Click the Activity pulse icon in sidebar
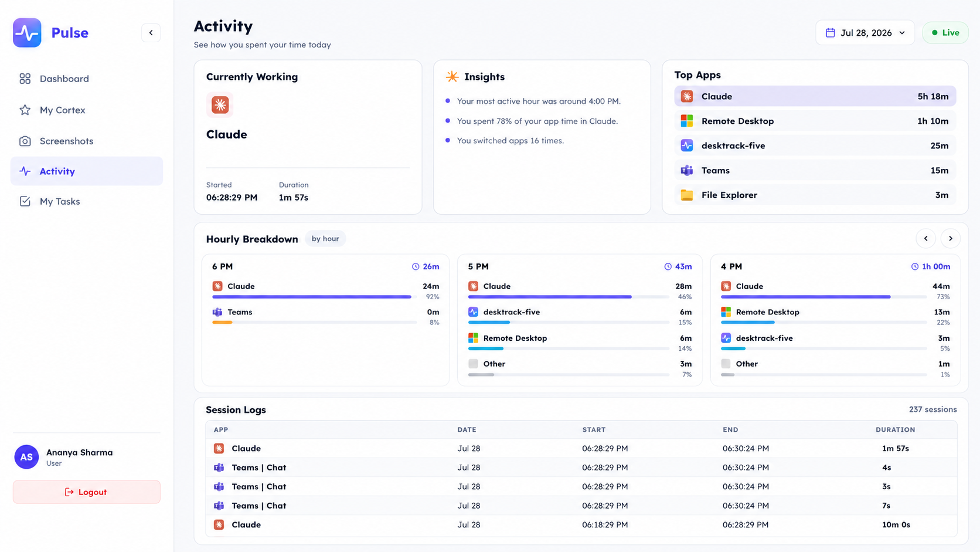Image resolution: width=980 pixels, height=552 pixels. (25, 171)
